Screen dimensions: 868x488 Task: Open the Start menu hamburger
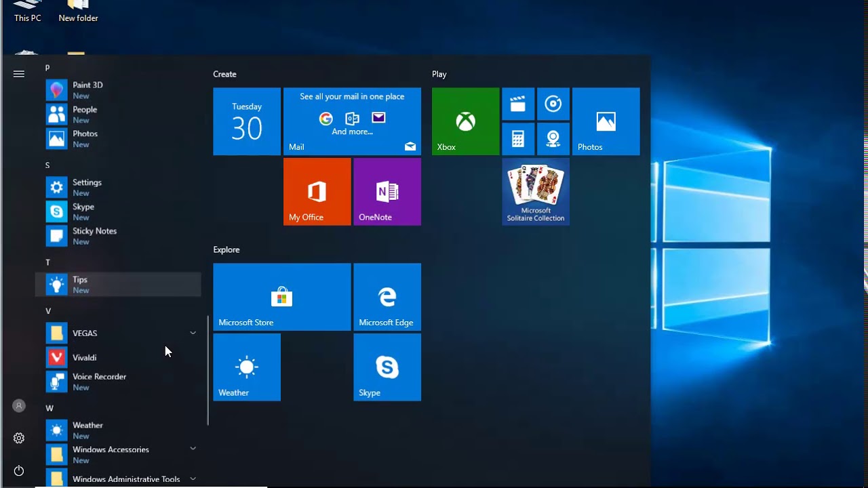click(18, 74)
